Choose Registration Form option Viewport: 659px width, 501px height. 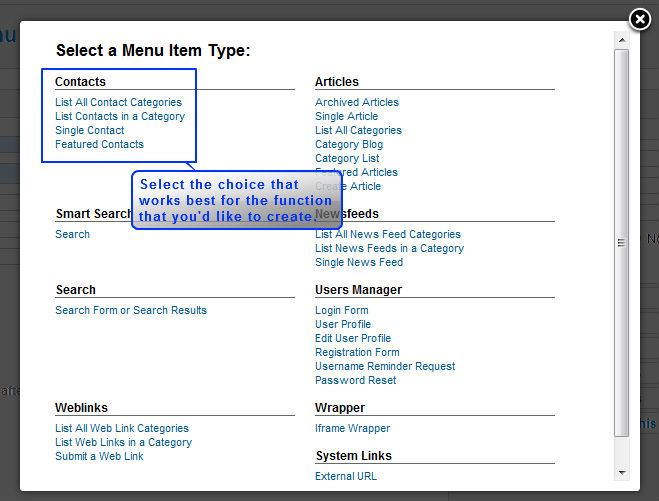point(357,352)
